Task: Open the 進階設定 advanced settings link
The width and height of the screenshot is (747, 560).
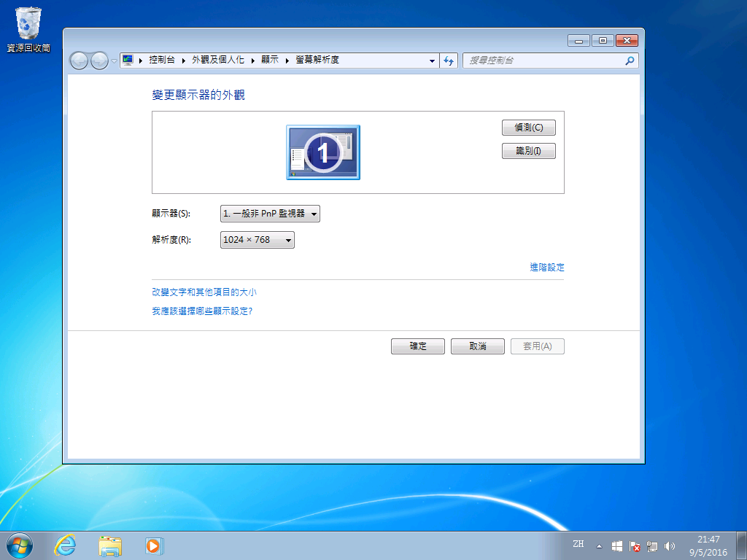Action: (x=547, y=267)
